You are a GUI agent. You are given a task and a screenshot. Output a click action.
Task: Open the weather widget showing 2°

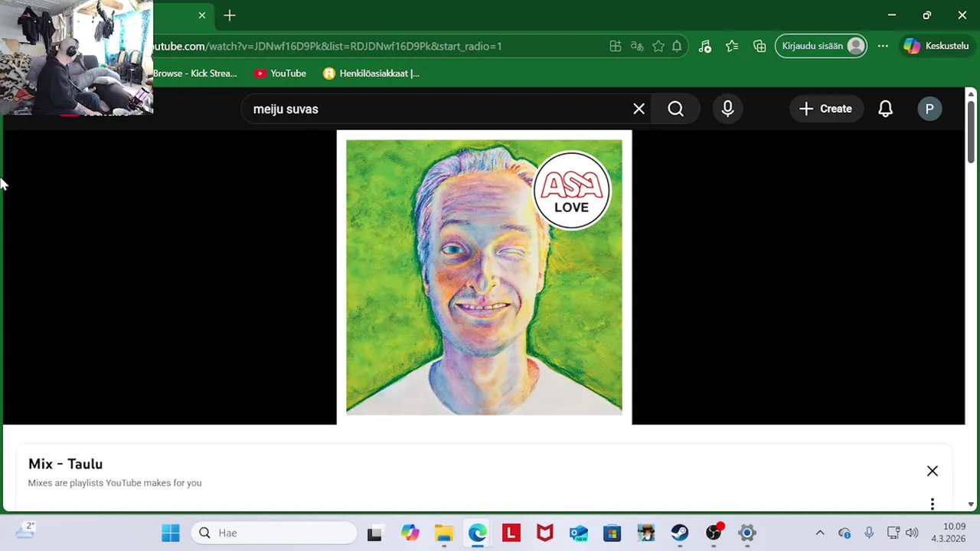(24, 530)
